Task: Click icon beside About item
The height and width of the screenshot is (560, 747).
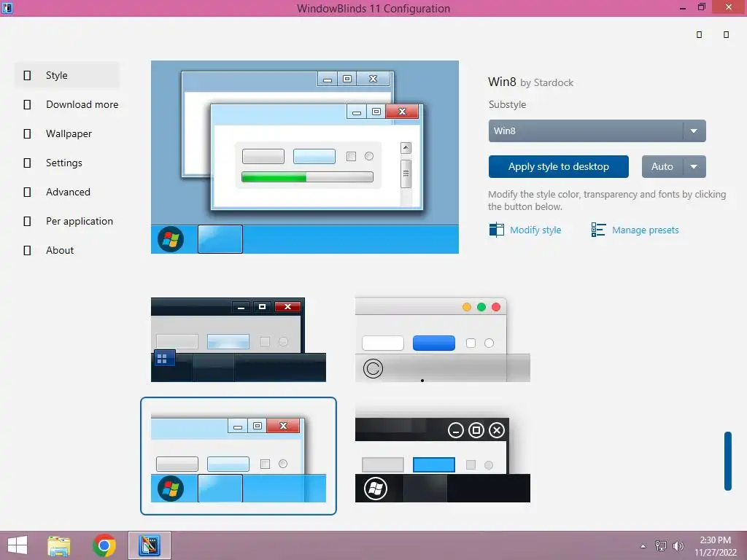Action: (27, 250)
